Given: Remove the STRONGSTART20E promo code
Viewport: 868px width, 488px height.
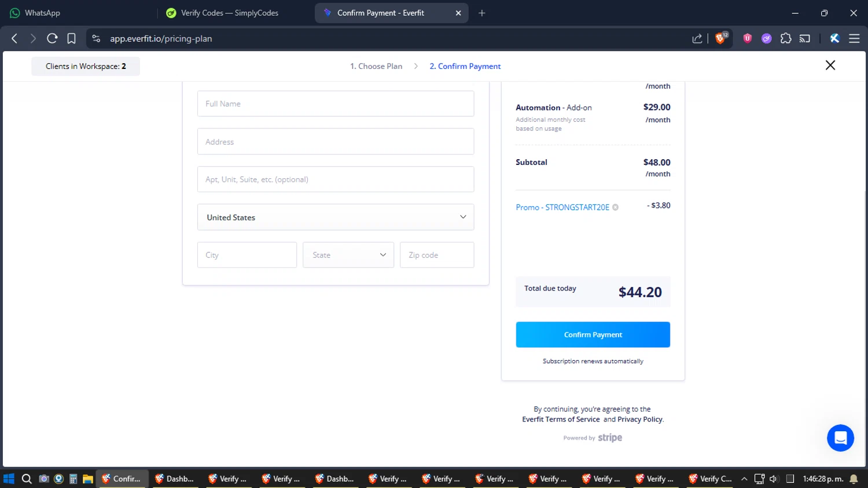Looking at the screenshot, I should point(615,207).
